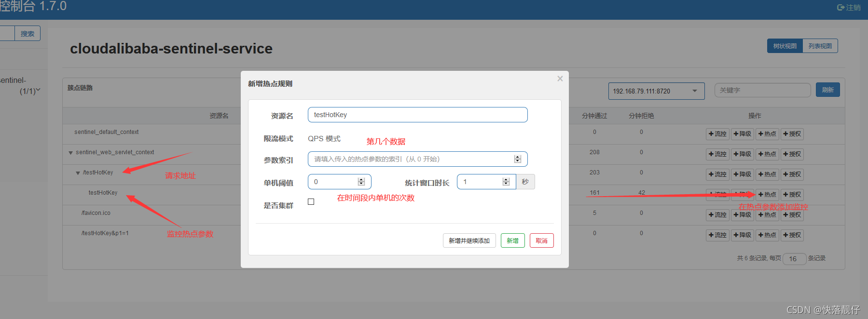Collapse the sentinel_web_servlet_context tree node
Image resolution: width=868 pixels, height=319 pixels.
click(x=70, y=153)
